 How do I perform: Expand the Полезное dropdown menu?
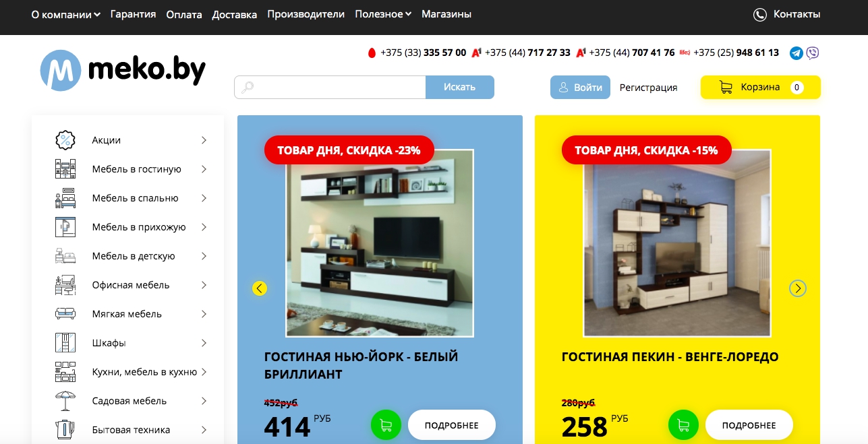tap(383, 14)
